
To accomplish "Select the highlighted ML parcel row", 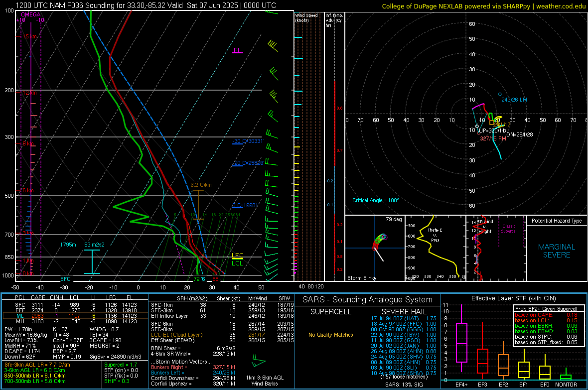I will point(75,316).
